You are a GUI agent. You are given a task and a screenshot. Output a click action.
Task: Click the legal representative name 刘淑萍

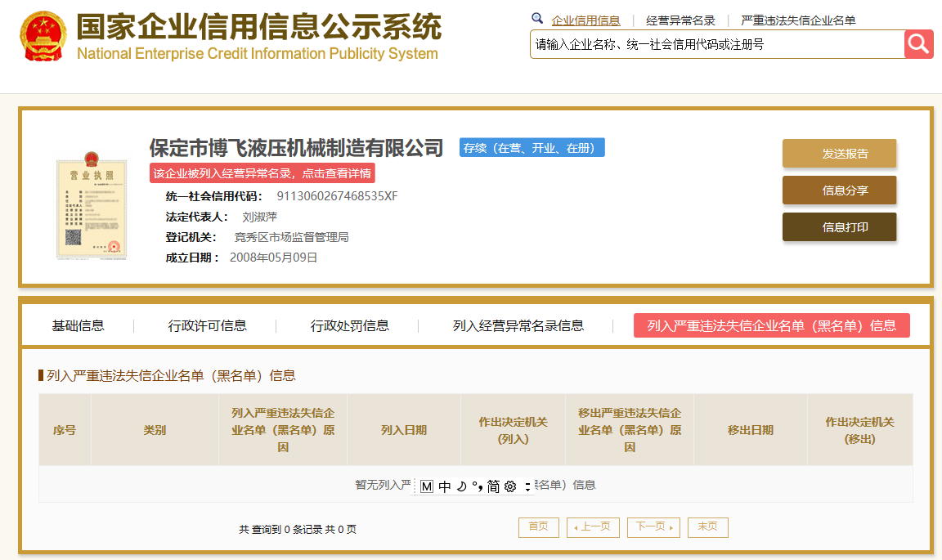259,217
